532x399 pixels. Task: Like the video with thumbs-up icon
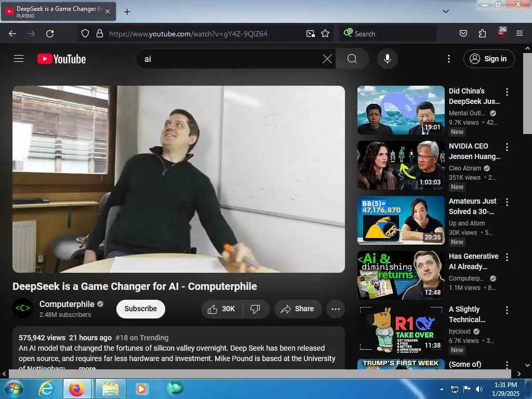coord(222,309)
